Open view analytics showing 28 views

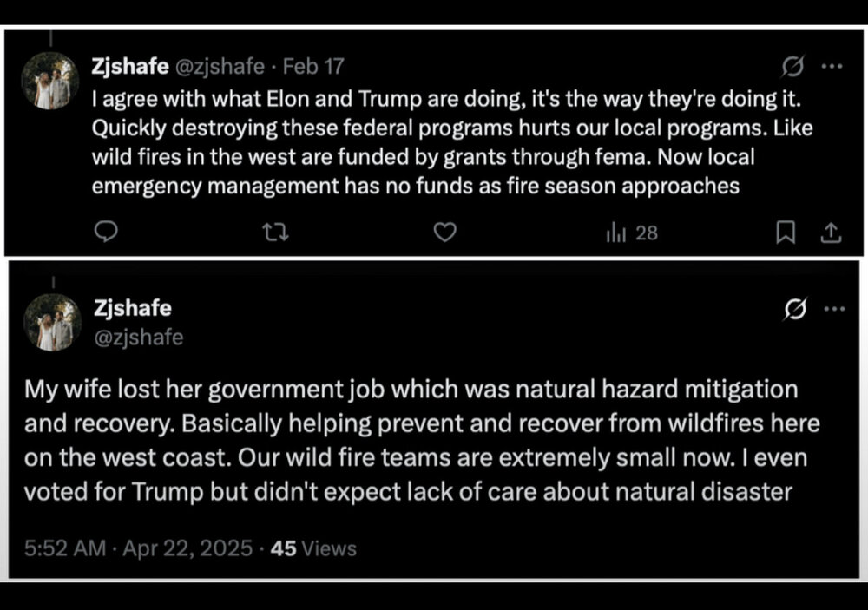(x=632, y=232)
